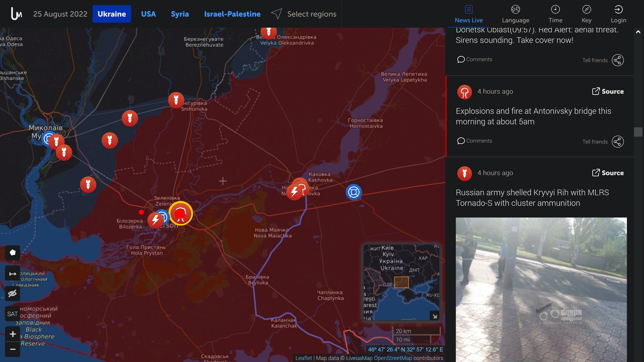
Task: Switch to the USA region tab
Action: (x=148, y=14)
